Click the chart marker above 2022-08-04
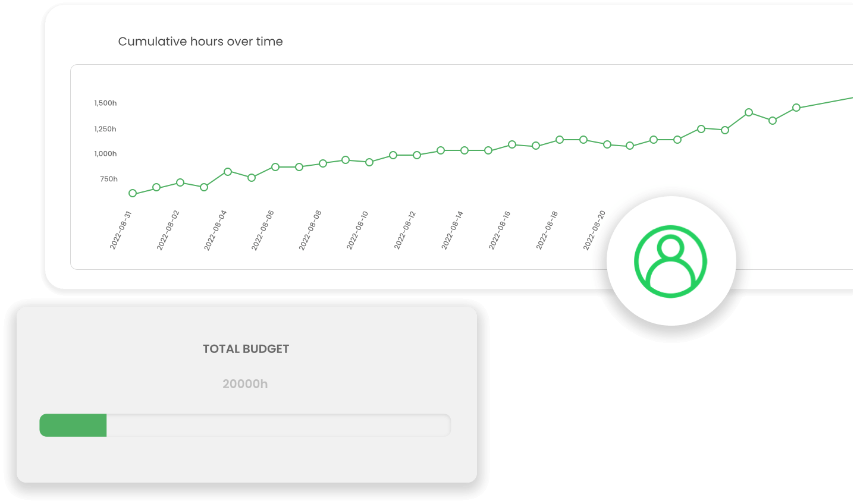 pyautogui.click(x=228, y=171)
